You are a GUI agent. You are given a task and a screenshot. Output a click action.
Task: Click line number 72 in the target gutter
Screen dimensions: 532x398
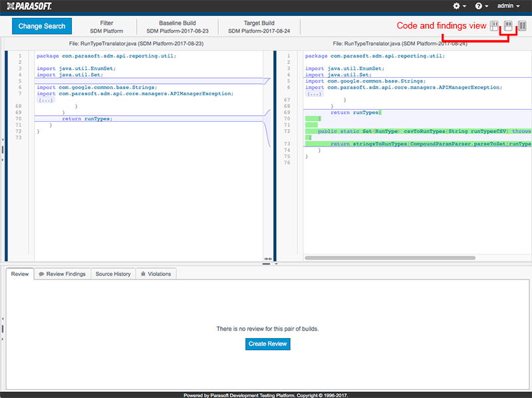point(287,131)
